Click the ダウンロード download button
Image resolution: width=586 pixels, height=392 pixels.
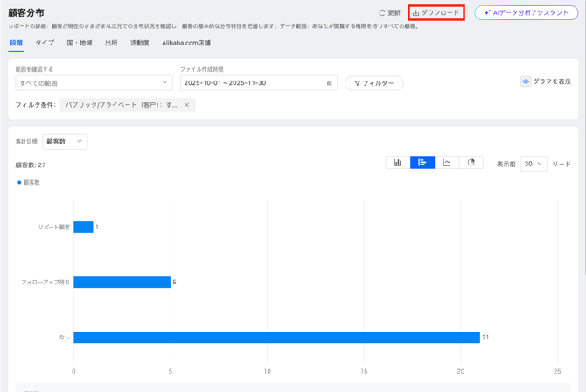click(436, 13)
